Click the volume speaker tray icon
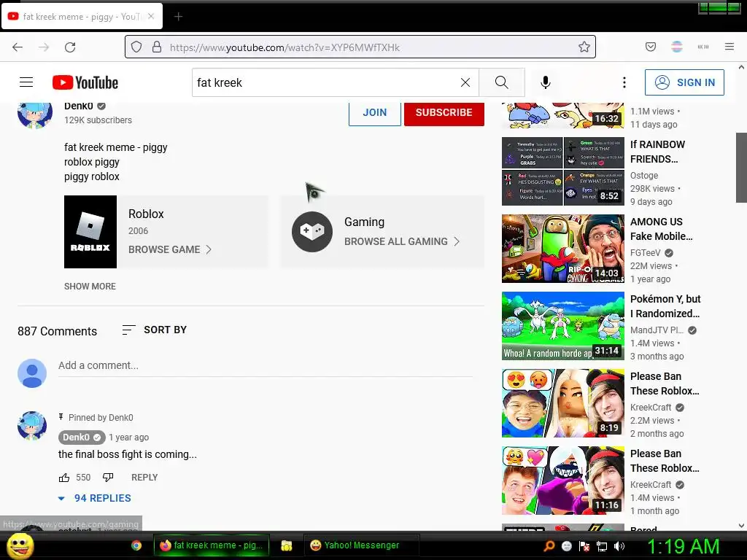The height and width of the screenshot is (560, 747). click(x=619, y=546)
